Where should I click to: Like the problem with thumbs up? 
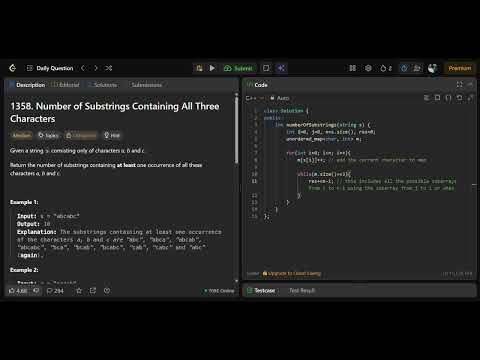click(18, 291)
